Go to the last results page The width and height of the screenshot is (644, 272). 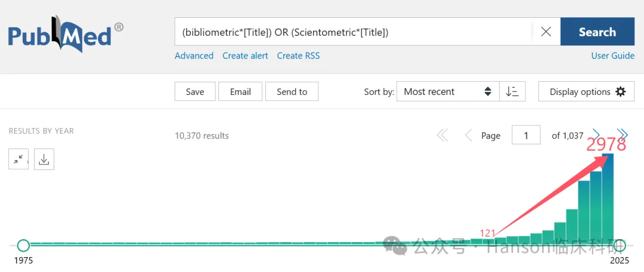[x=623, y=134]
